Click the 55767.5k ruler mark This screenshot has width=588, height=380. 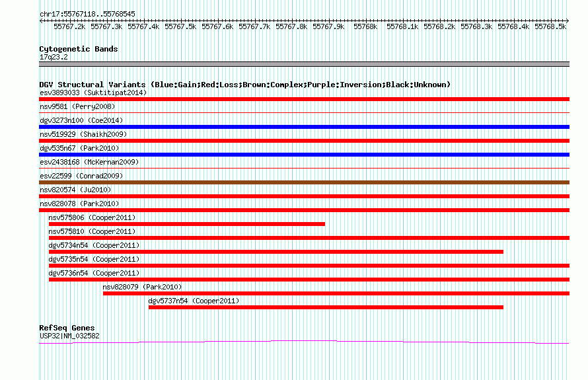(180, 26)
